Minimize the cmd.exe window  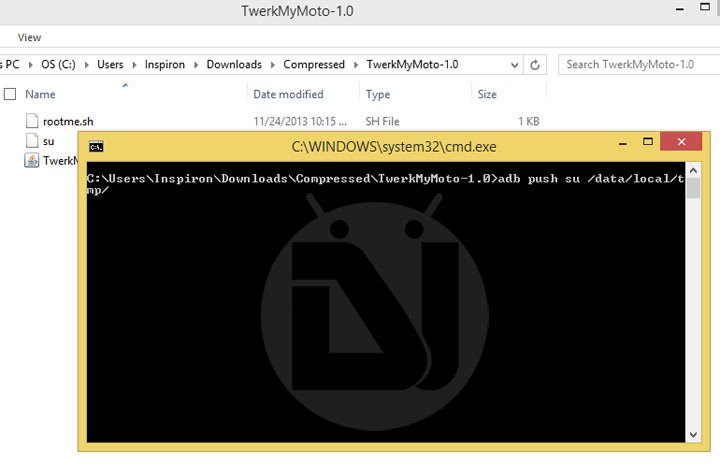pos(623,143)
